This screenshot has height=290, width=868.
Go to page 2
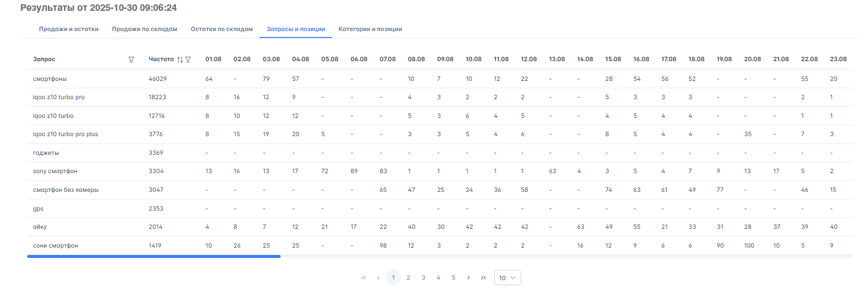(408, 278)
